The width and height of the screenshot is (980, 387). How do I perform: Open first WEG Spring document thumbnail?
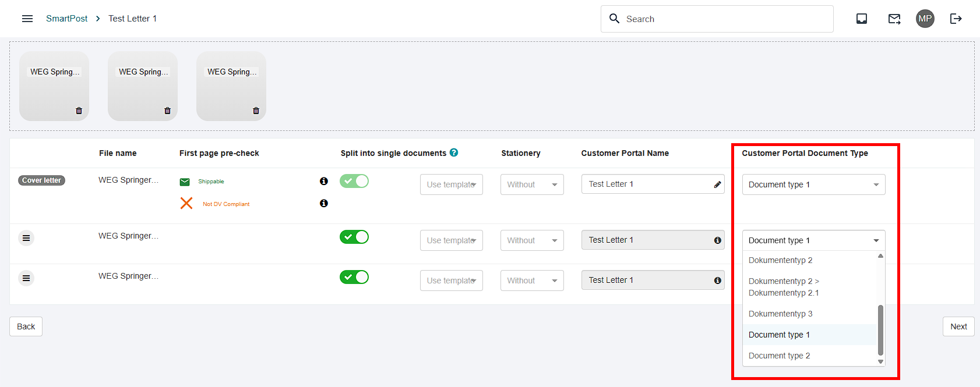(54, 86)
